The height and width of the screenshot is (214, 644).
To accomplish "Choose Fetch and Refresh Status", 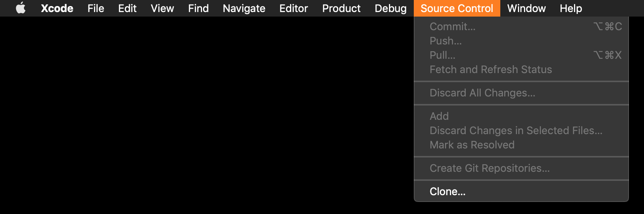I will tap(521, 69).
